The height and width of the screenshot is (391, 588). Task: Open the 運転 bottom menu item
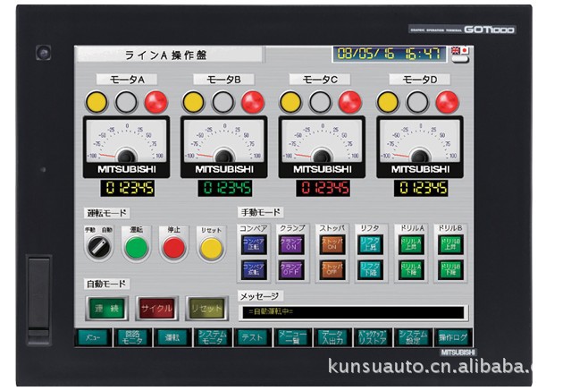tap(172, 337)
